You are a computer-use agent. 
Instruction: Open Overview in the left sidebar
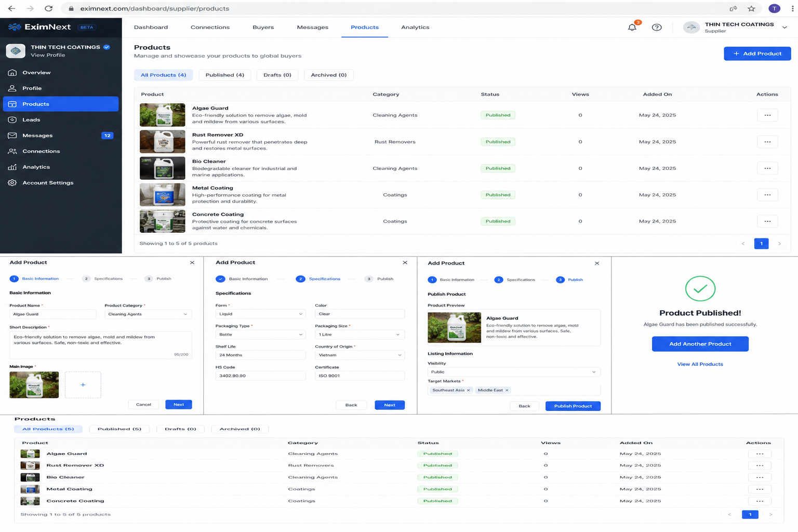pos(61,73)
